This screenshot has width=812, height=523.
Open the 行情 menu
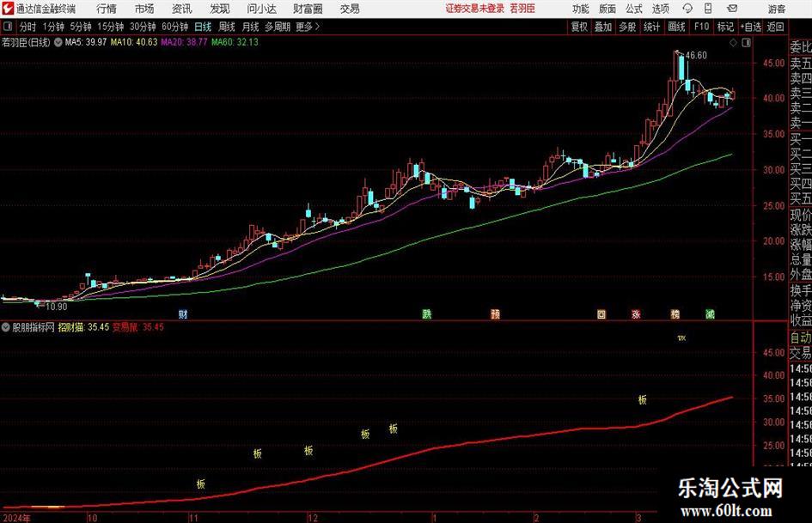(x=107, y=9)
